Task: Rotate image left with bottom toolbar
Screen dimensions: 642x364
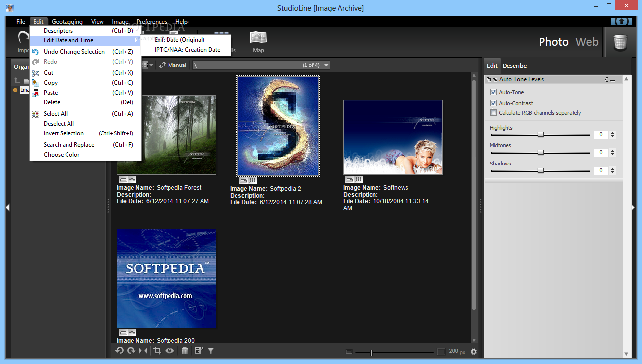Action: (x=119, y=351)
